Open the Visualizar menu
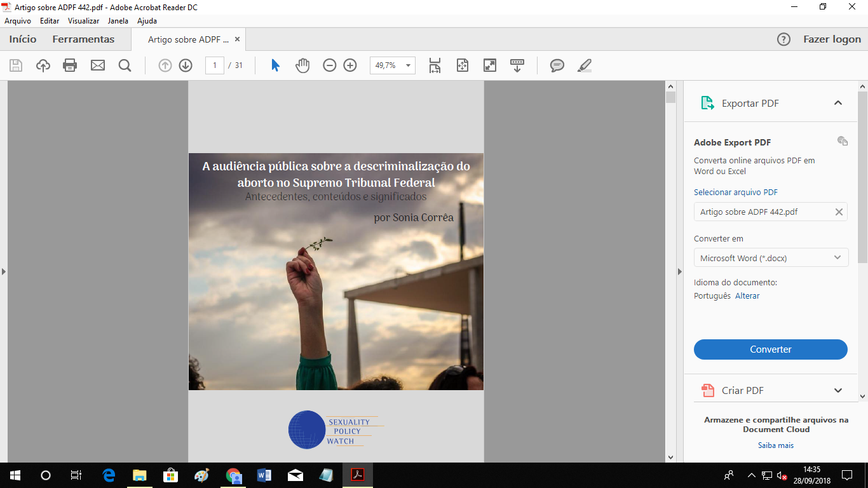 [84, 21]
